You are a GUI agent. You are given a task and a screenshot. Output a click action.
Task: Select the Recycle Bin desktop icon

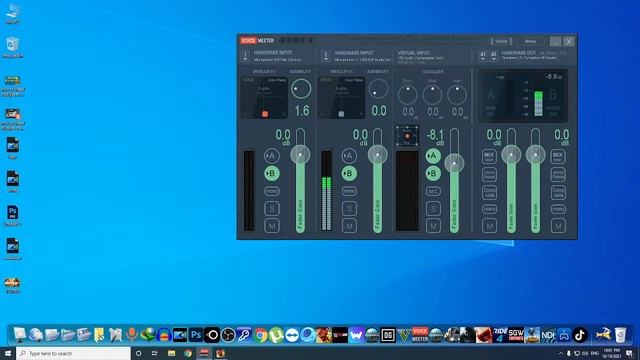(13, 48)
